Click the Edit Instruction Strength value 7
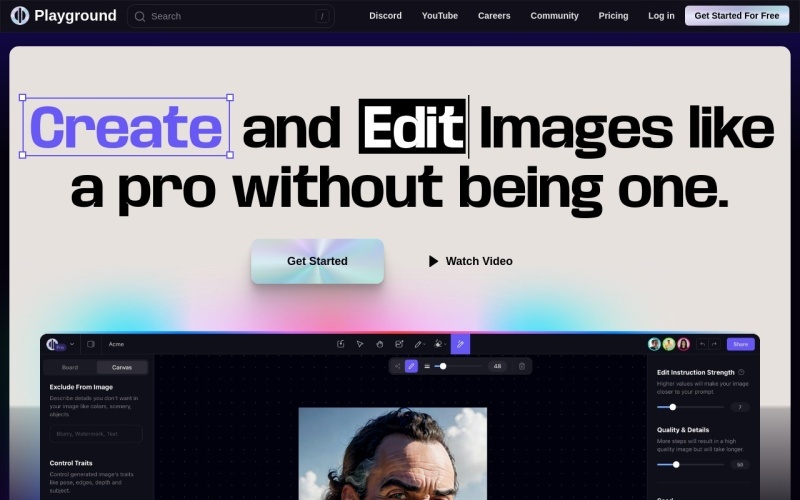Image resolution: width=800 pixels, height=500 pixels. (x=740, y=407)
